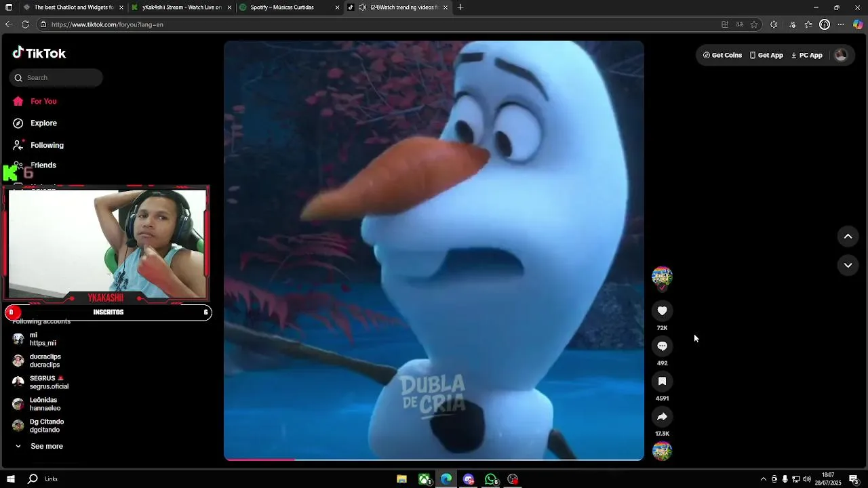Open the translate page icon
The image size is (868, 488).
740,24
